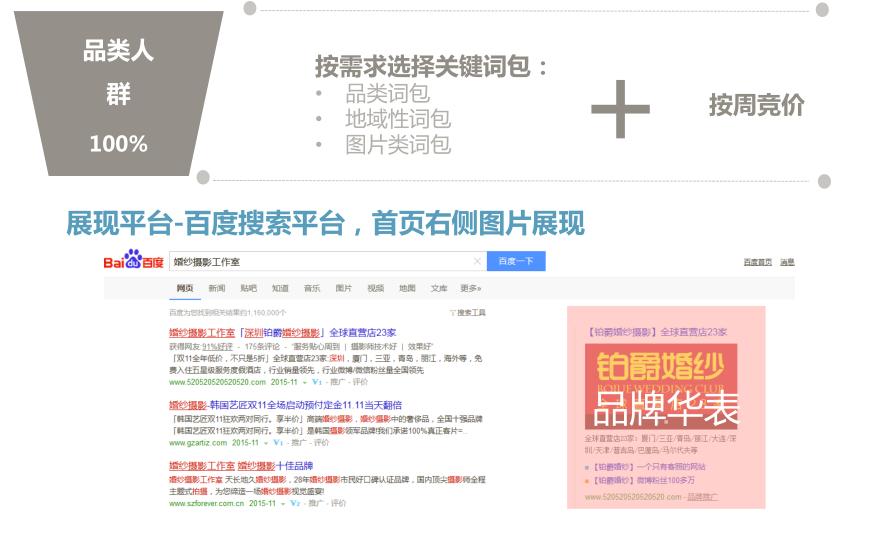The height and width of the screenshot is (534, 885).
Task: Click the 搜索工具 filter icon
Action: coord(452,313)
